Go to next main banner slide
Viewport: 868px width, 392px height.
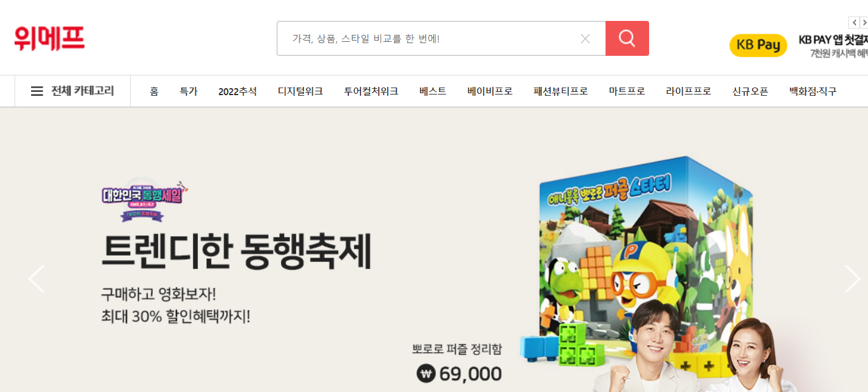(x=852, y=279)
